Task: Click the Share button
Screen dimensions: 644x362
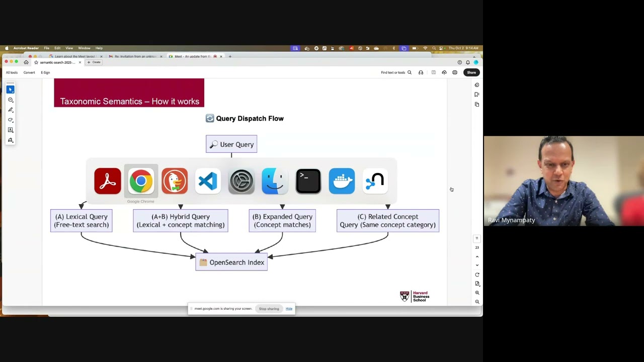Action: [471, 72]
